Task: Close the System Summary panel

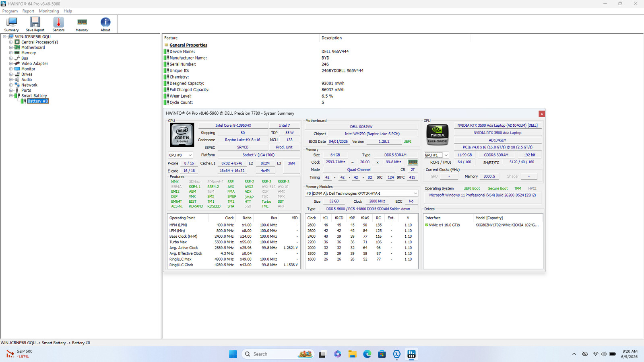Action: (542, 114)
